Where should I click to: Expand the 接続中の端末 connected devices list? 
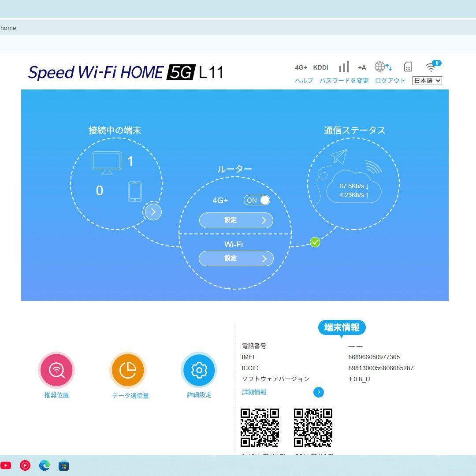153,212
